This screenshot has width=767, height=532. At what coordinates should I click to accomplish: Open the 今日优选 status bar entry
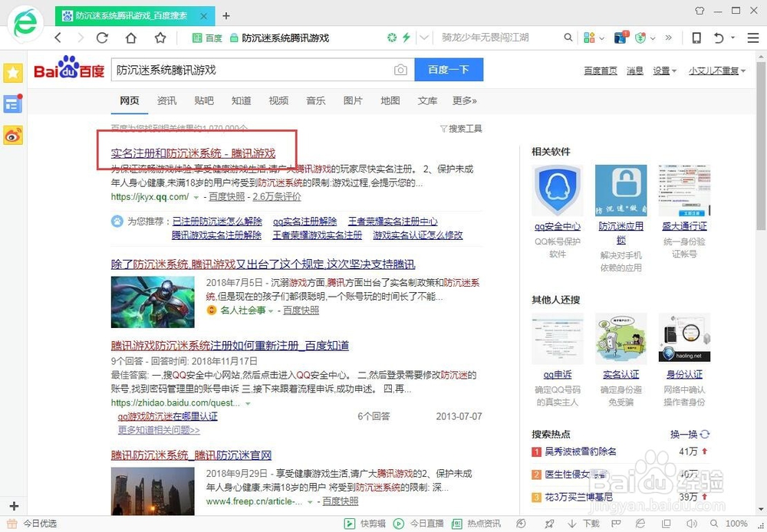31,524
